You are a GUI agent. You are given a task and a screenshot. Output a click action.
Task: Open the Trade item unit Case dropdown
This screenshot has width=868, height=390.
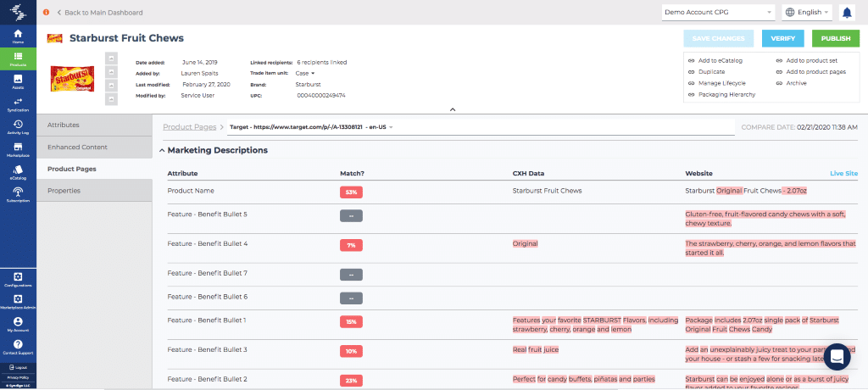305,73
